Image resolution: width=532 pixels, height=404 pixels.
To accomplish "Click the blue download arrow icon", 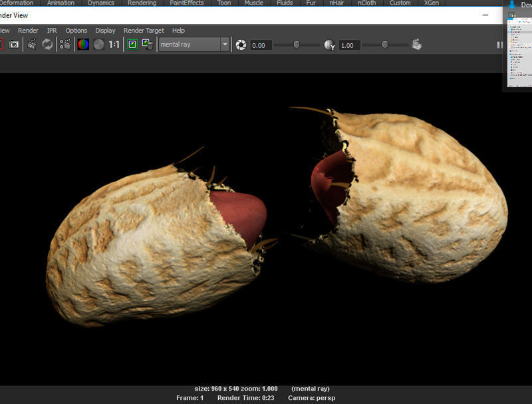I will pyautogui.click(x=512, y=5).
